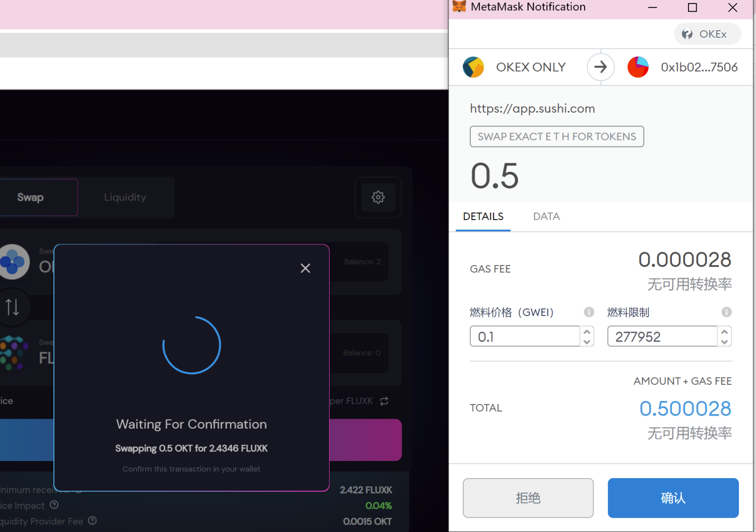Click the 0.04% price impact value
Viewport: 756px width, 532px height.
[x=379, y=505]
